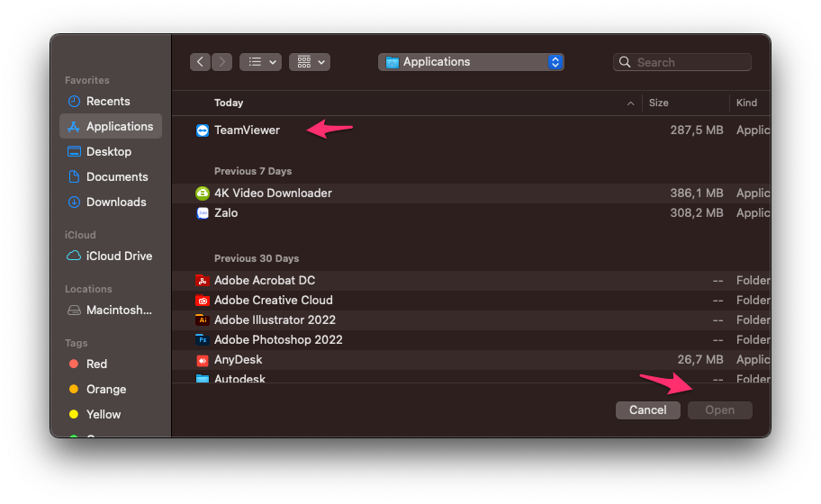
Task: Click the 287,5 MB size value
Action: (697, 130)
